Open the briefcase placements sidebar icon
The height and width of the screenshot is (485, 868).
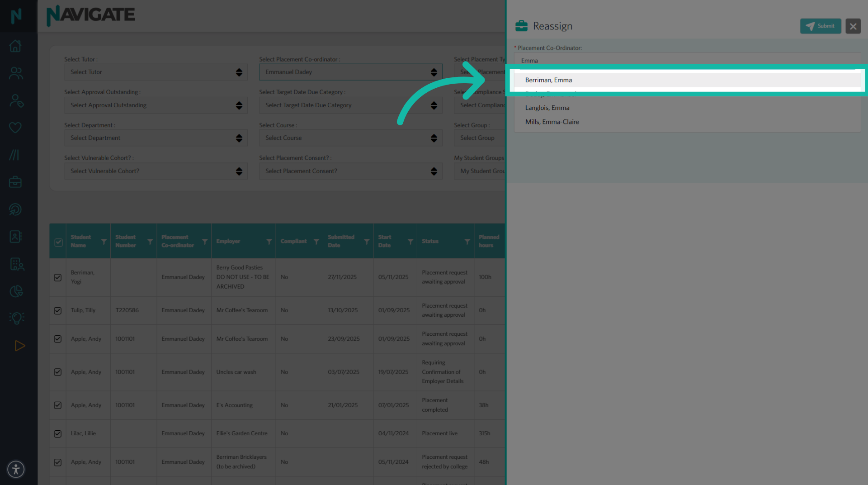click(x=16, y=182)
